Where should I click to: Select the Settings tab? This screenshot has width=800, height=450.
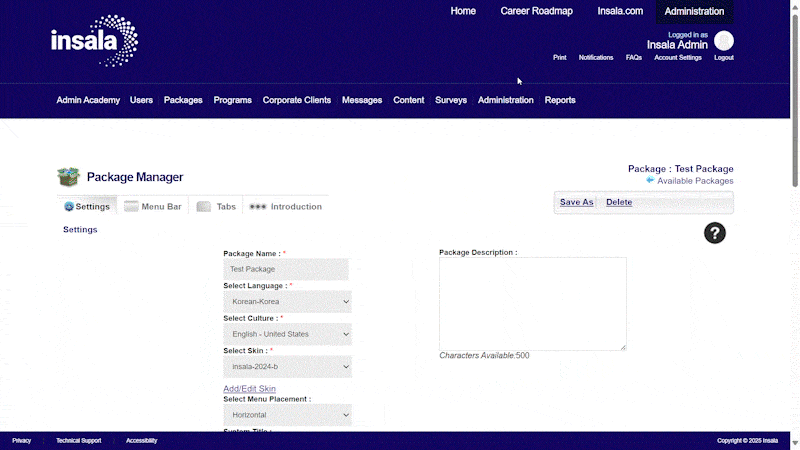87,207
